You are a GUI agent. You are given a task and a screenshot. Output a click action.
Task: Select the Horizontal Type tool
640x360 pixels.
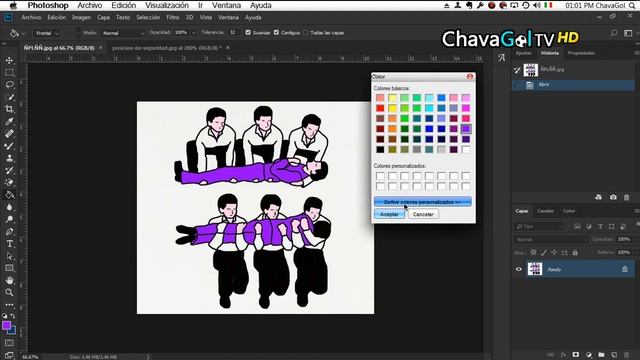point(9,244)
